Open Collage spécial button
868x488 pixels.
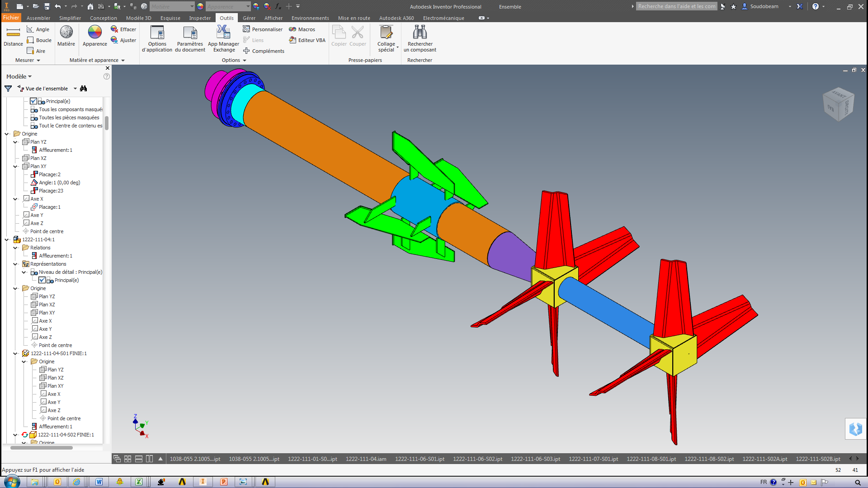(387, 39)
